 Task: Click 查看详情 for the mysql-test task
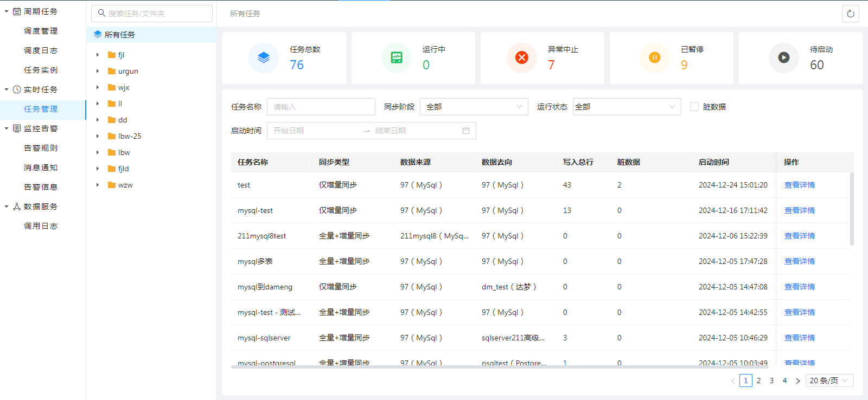coord(799,210)
